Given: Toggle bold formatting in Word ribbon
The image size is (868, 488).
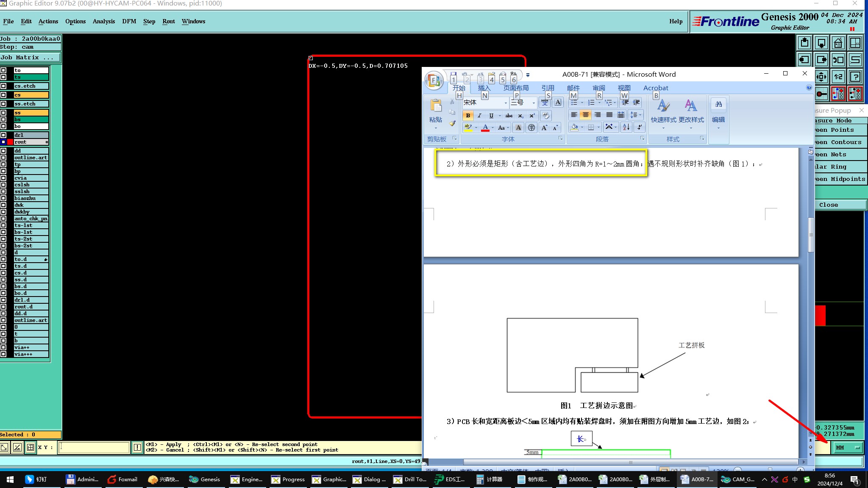Looking at the screenshot, I should click(468, 115).
